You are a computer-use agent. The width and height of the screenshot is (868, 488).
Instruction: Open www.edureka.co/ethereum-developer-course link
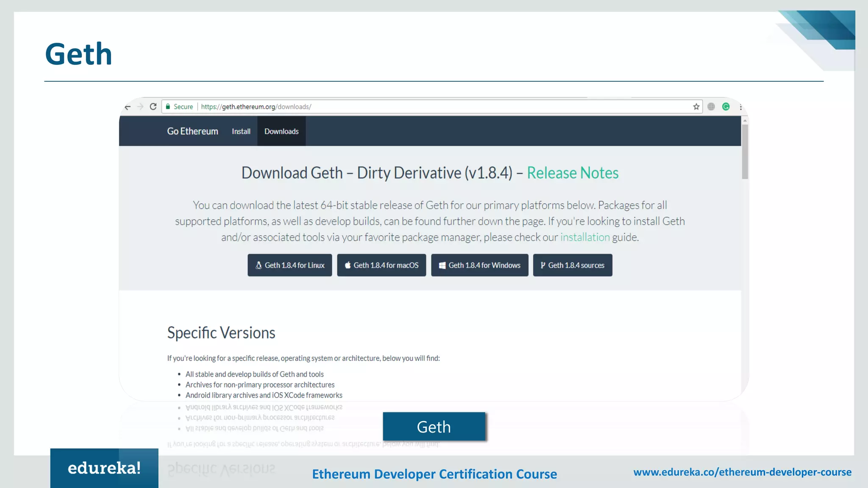pos(743,472)
